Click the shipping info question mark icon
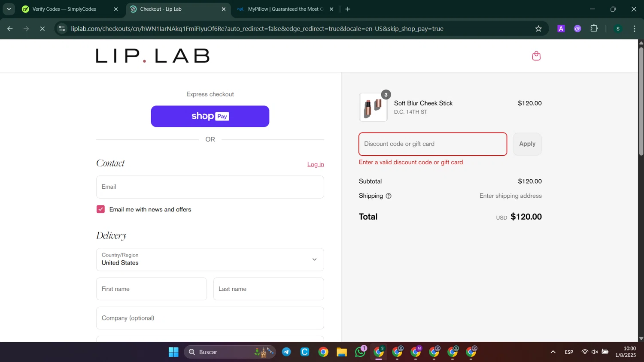The image size is (644, 362). pyautogui.click(x=389, y=196)
